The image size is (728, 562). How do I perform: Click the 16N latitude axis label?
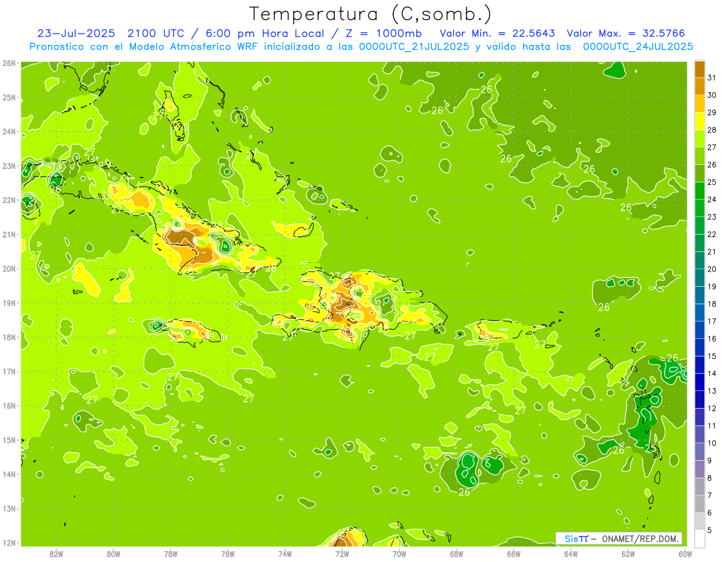9,406
